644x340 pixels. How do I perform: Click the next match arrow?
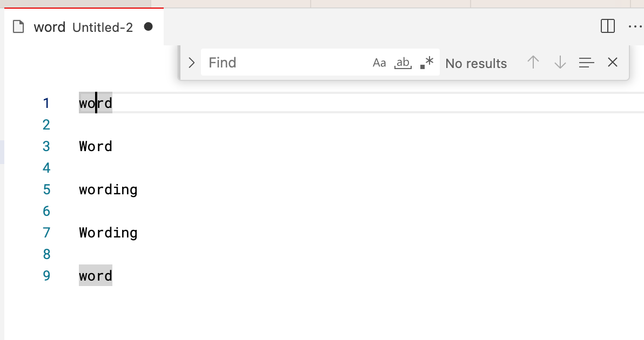point(560,63)
